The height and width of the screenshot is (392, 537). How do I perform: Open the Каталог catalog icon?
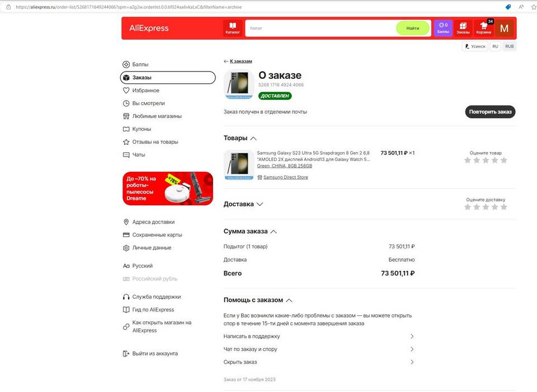(233, 28)
